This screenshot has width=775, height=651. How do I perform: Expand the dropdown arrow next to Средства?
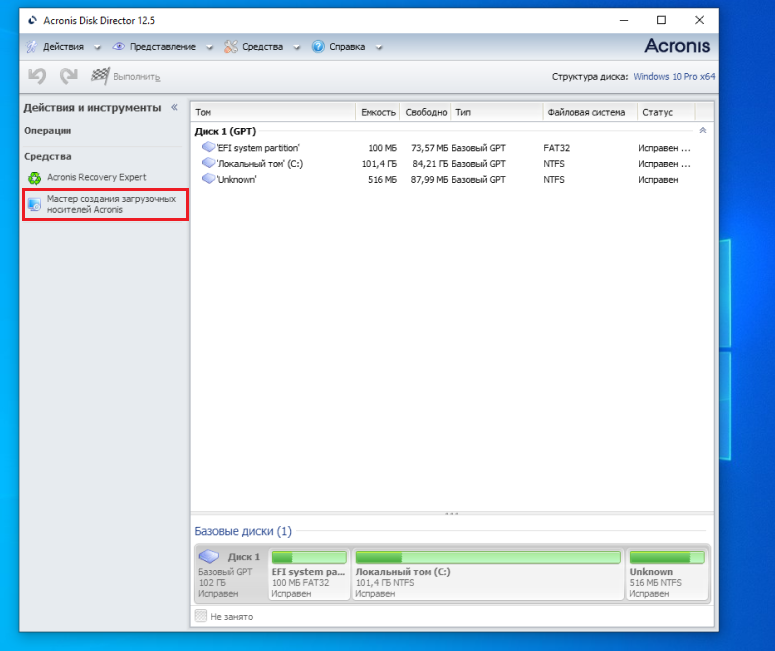(297, 47)
